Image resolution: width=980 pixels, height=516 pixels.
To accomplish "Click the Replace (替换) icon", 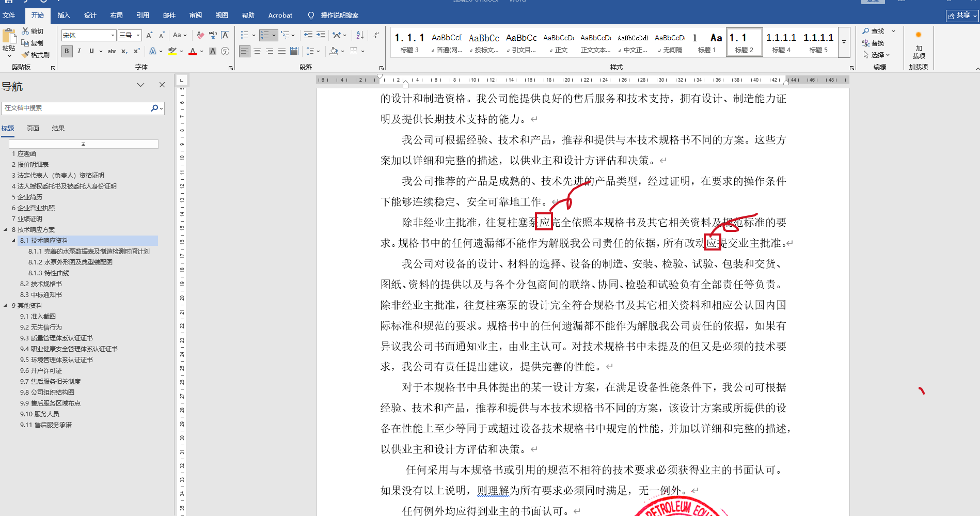I will (865, 43).
